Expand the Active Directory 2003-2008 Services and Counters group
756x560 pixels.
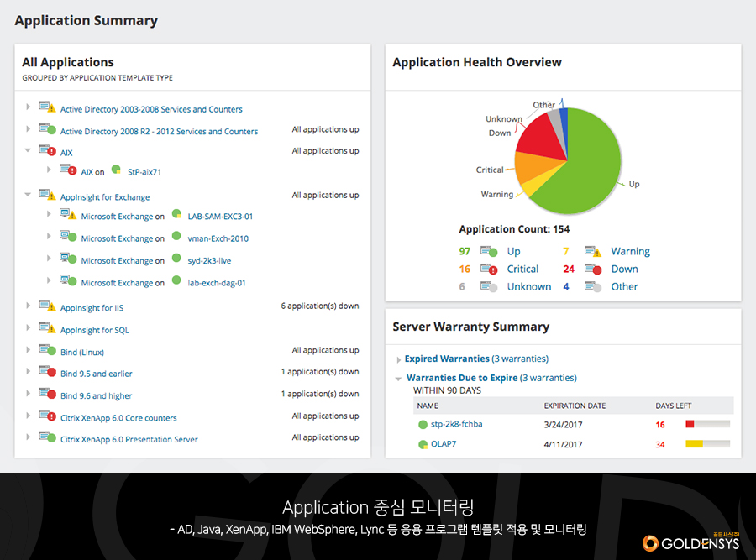[28, 107]
